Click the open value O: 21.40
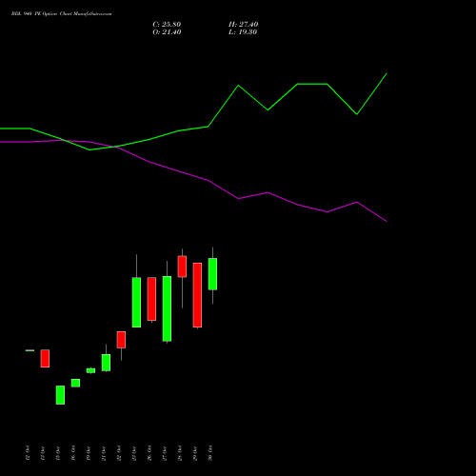The width and height of the screenshot is (476, 476). pyautogui.click(x=167, y=32)
